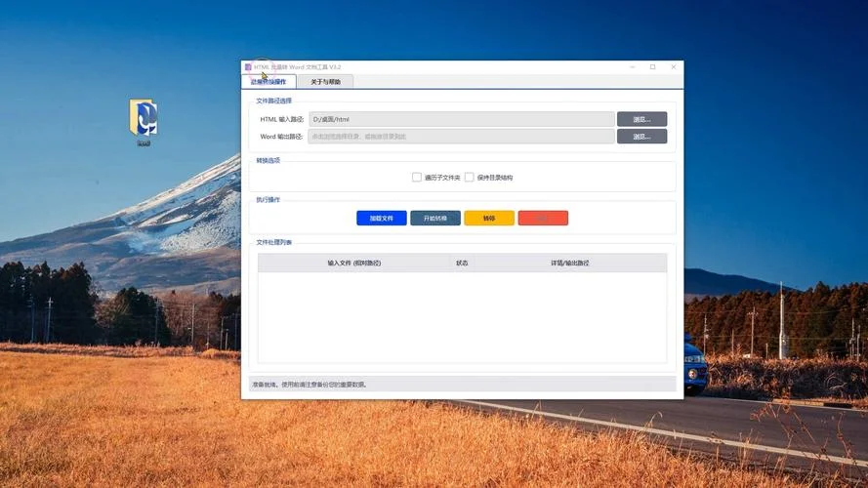Enable the 遍历子文件夹 checkbox
The height and width of the screenshot is (488, 868).
click(x=416, y=177)
